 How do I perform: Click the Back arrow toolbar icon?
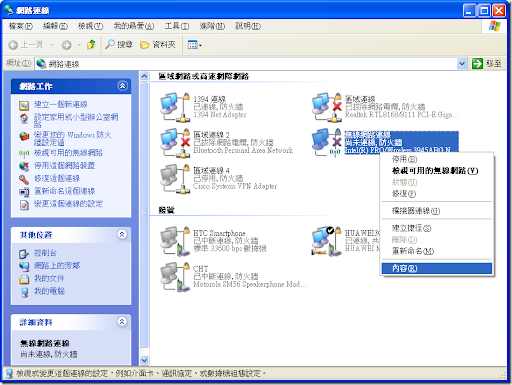[x=13, y=45]
